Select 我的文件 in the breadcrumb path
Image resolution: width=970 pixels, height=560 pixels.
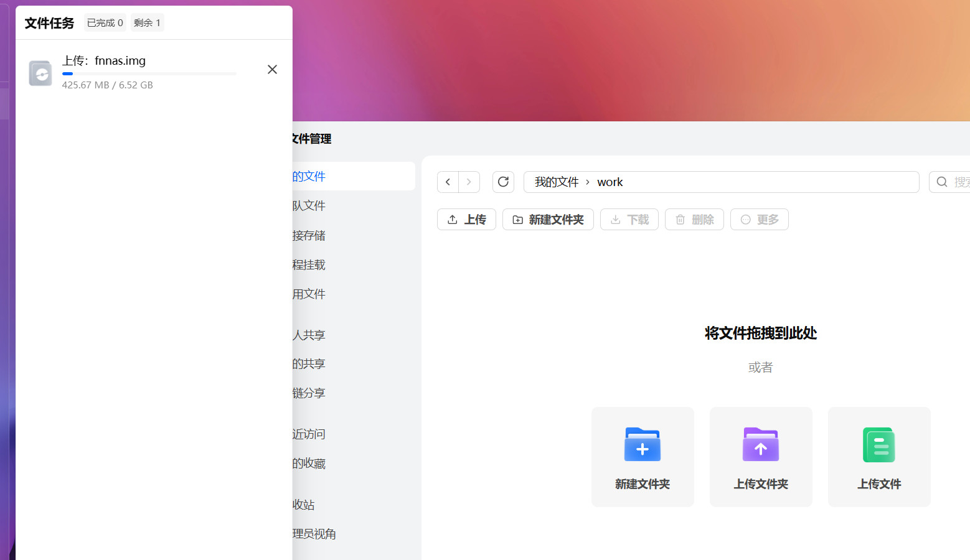pos(557,182)
